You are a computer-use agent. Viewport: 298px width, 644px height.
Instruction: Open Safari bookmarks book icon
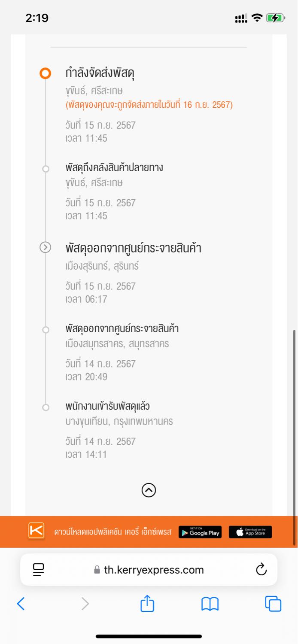click(x=210, y=604)
